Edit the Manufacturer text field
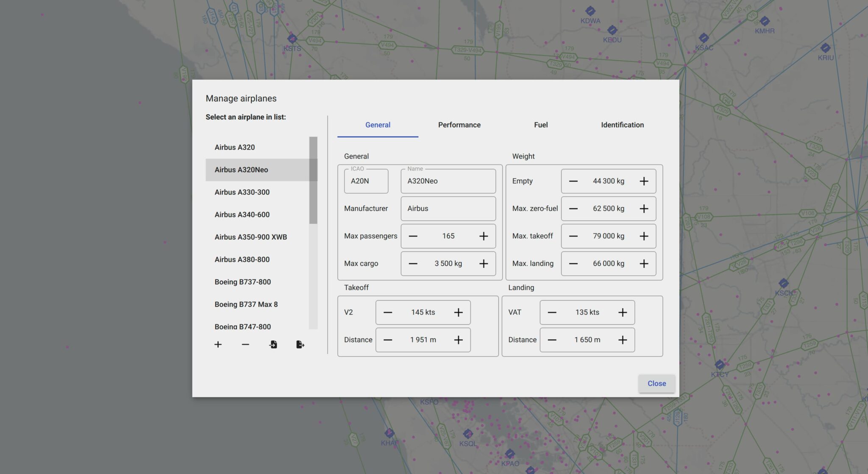The height and width of the screenshot is (474, 868). tap(448, 208)
